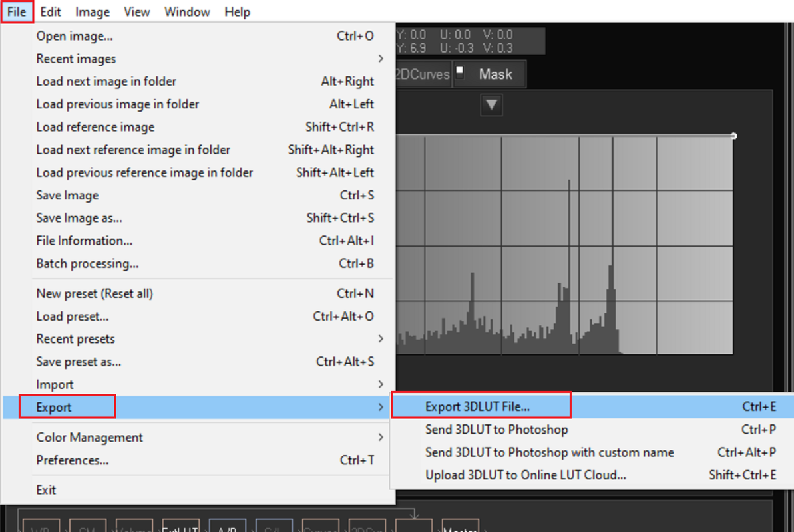794x532 pixels.
Task: Select the curve's top-right end point
Action: point(733,135)
